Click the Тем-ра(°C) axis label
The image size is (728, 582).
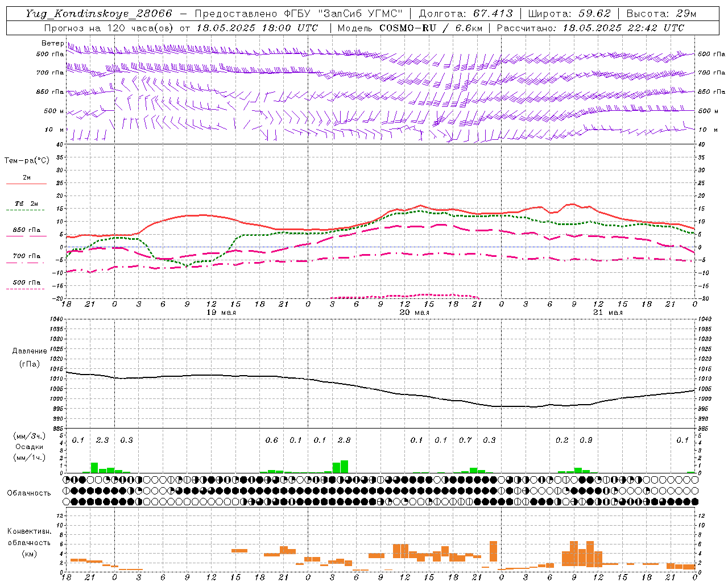(27, 161)
